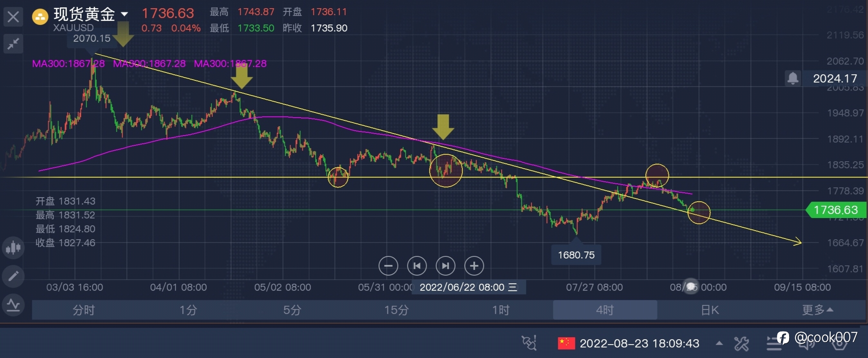Image resolution: width=868 pixels, height=358 pixels.
Task: Click the crossed tools tray icon
Action: [741, 344]
